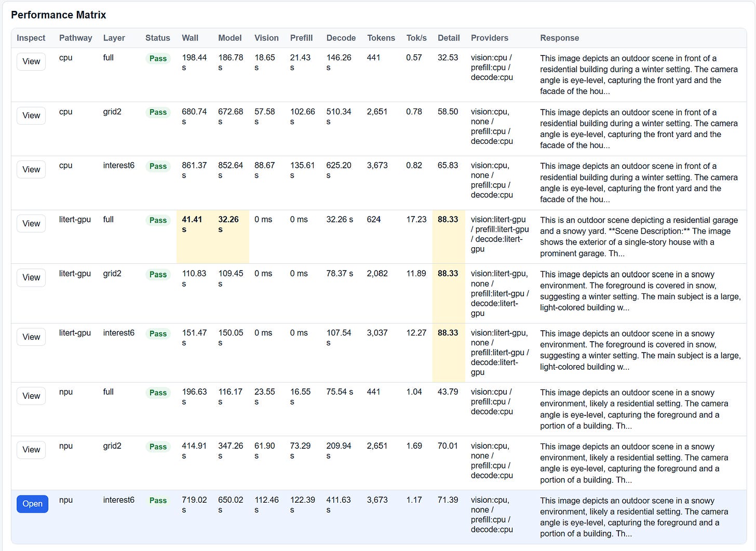The image size is (756, 551).
Task: Open View for the npu grid2 row
Action: point(31,450)
